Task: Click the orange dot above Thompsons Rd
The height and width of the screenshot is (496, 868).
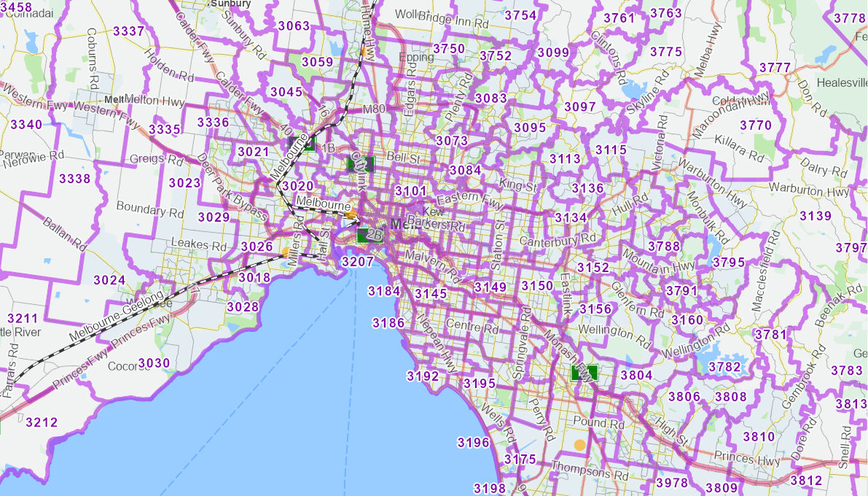Action: (579, 444)
